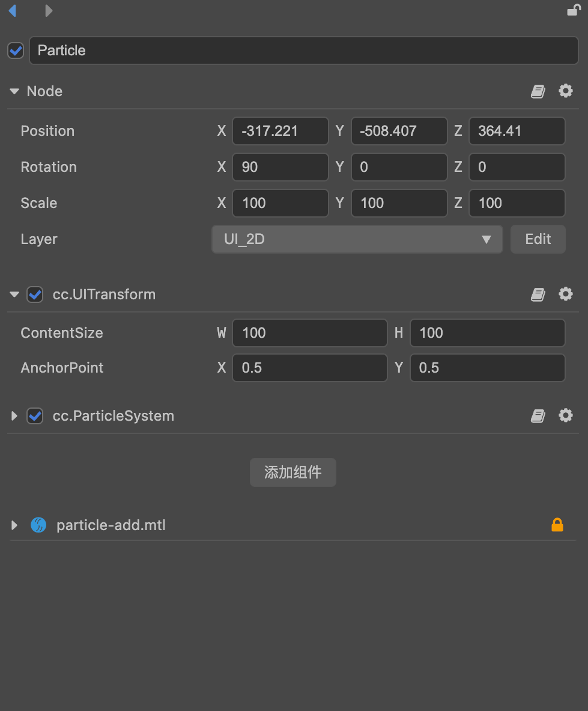Screen dimensions: 588x711
Task: Open the cc.UITransform help documentation icon
Action: tap(538, 294)
